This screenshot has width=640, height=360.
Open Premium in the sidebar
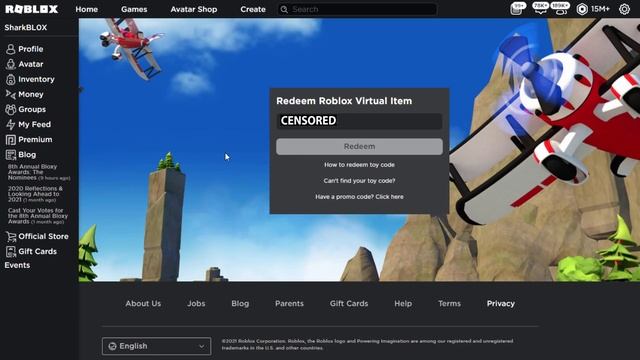click(x=35, y=140)
